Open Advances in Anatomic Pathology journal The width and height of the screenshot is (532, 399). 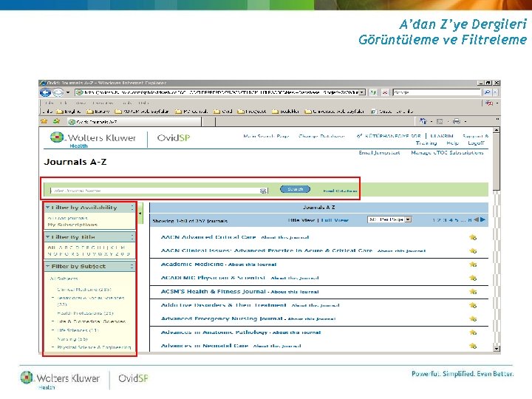[214, 332]
